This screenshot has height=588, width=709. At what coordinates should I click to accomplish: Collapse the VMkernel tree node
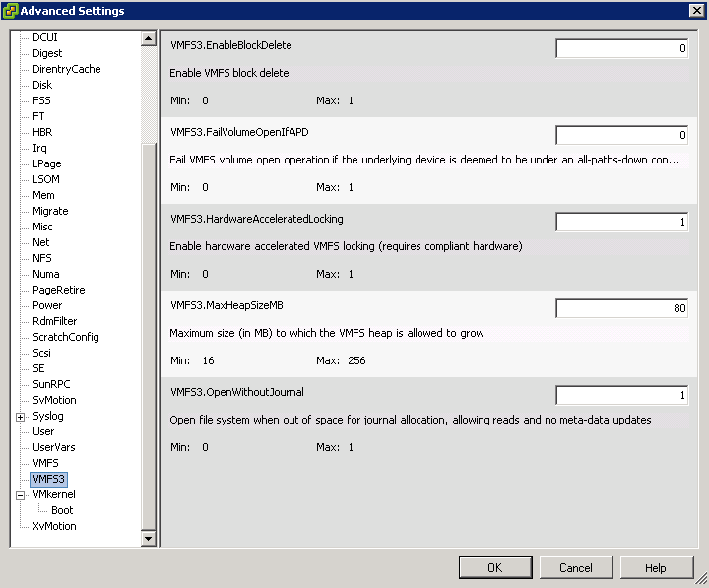[x=20, y=495]
